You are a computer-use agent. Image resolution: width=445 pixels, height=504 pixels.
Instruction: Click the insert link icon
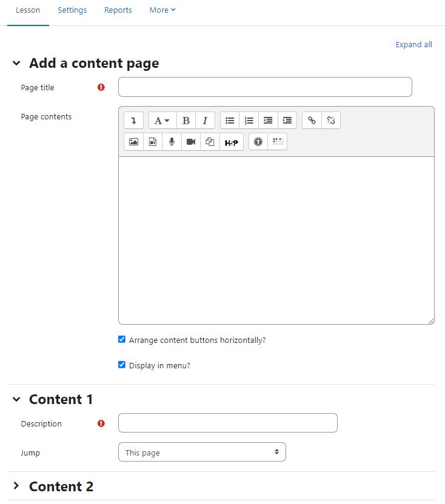coord(312,121)
